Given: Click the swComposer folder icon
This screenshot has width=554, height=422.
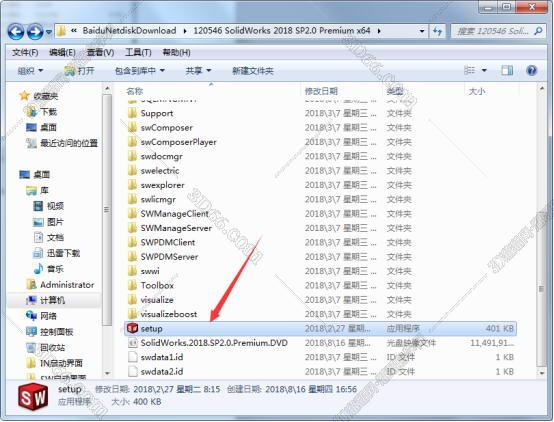Looking at the screenshot, I should (x=132, y=128).
